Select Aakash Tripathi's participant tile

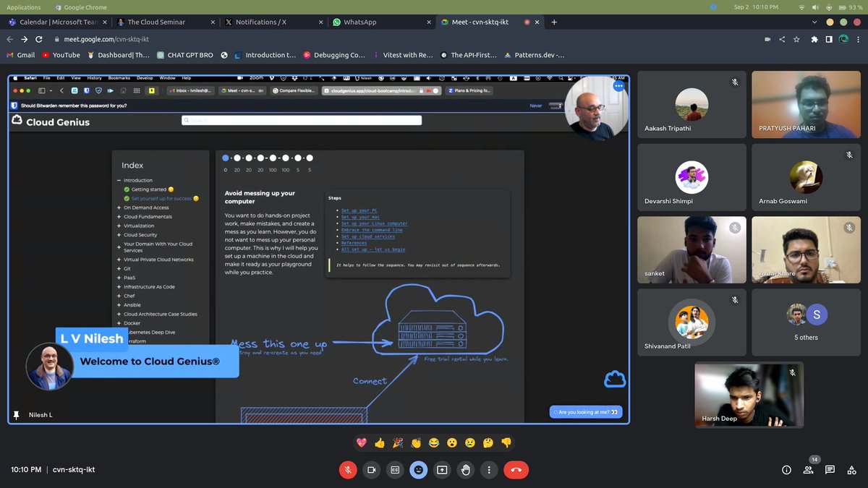(x=692, y=105)
